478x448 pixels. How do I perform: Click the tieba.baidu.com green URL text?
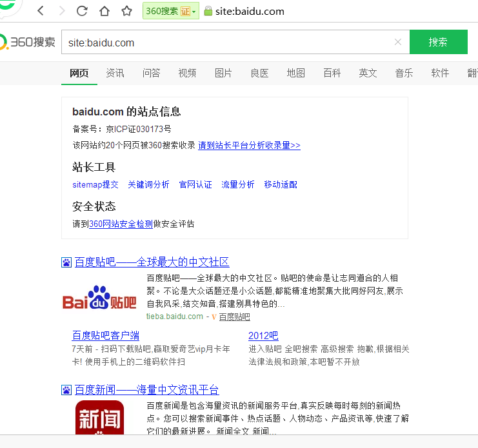[175, 317]
